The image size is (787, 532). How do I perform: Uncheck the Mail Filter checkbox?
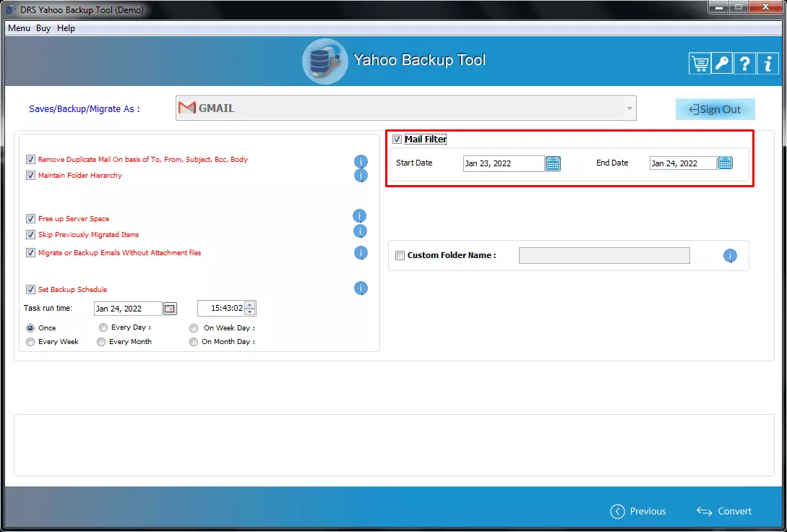tap(397, 140)
